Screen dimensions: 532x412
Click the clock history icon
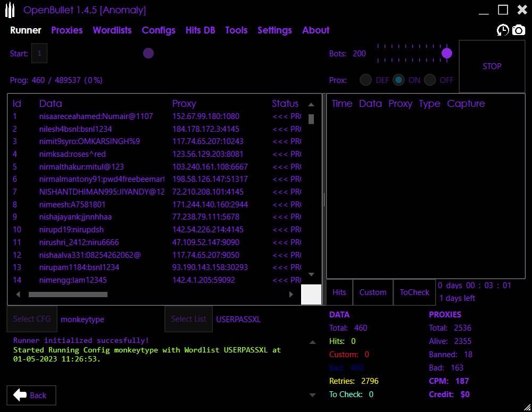point(503,30)
